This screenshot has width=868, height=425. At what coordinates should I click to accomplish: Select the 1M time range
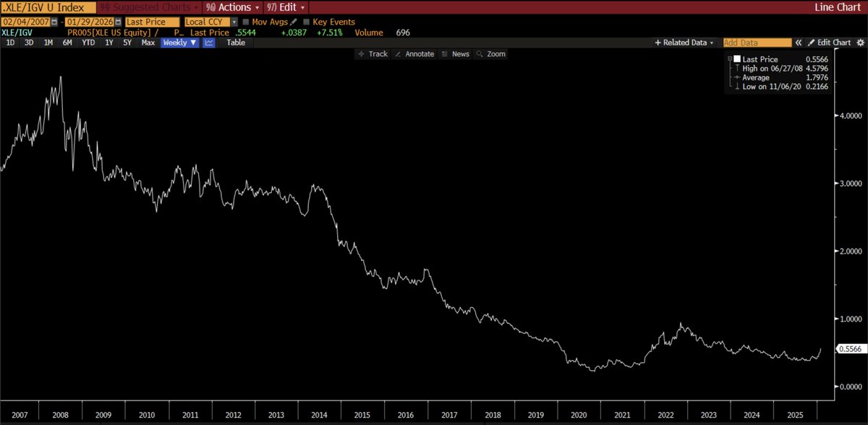point(48,43)
